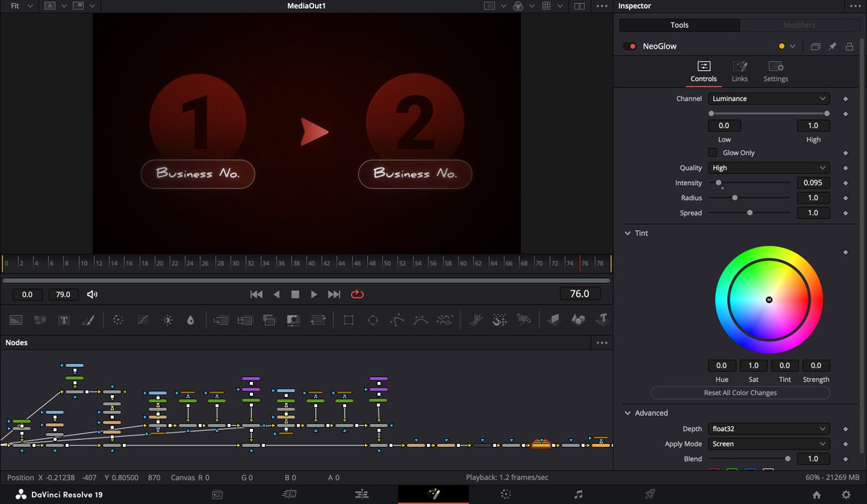867x504 pixels.
Task: Open the Settings tab in Inspector
Action: (776, 71)
